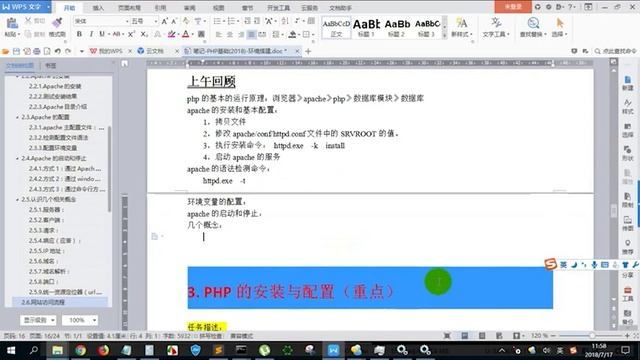Toggle full-screen view in the status bar

pyautogui.click(x=447, y=336)
